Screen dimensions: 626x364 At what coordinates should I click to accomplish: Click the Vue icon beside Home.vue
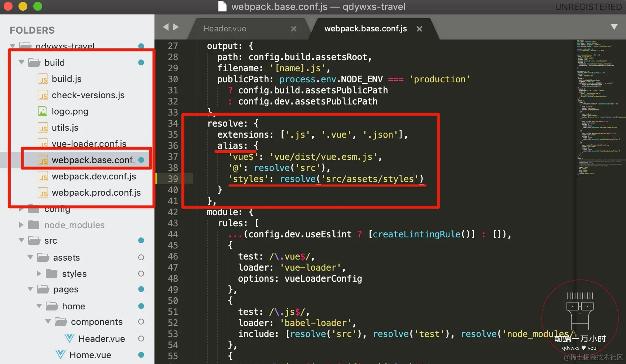[61, 355]
